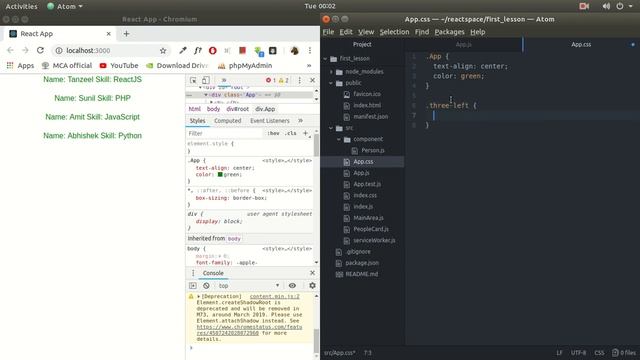
Task: Open the phpMyAdmin bookmark
Action: [x=245, y=65]
